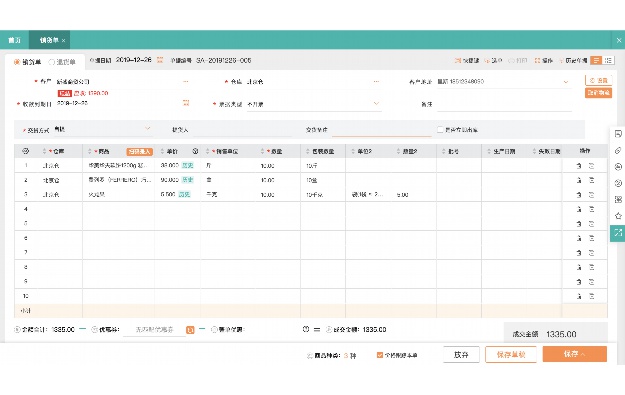
Task: Click the empty warehouse cell in row 4
Action: [60, 209]
